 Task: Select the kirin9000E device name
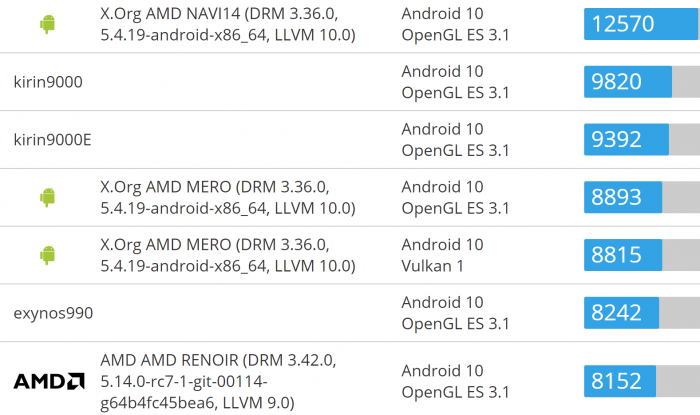tap(52, 139)
